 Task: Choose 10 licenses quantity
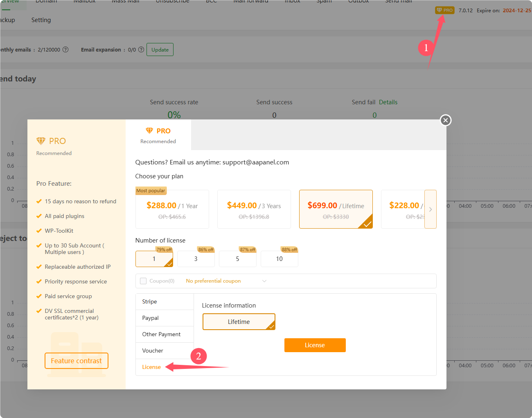point(280,259)
